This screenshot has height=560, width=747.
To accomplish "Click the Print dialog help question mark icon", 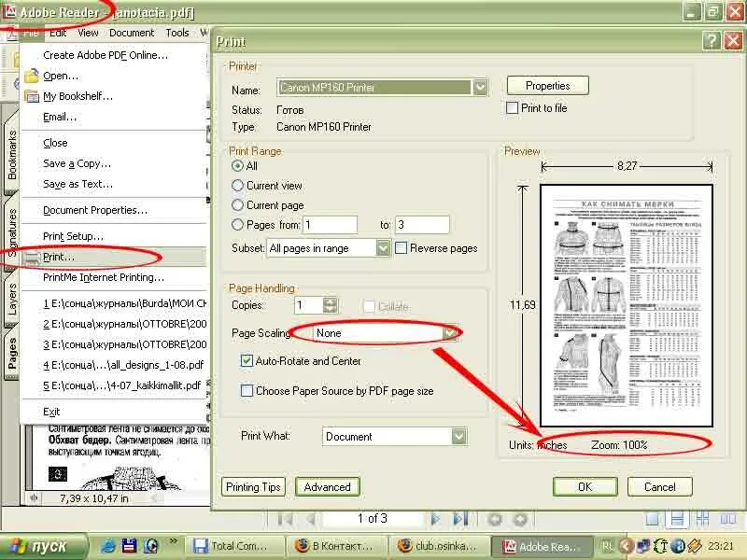I will point(712,41).
